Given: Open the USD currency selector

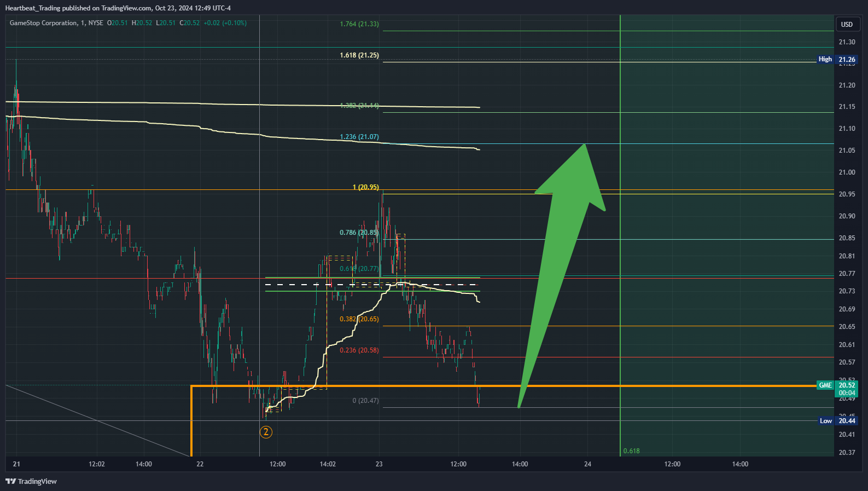Looking at the screenshot, I should [x=847, y=25].
